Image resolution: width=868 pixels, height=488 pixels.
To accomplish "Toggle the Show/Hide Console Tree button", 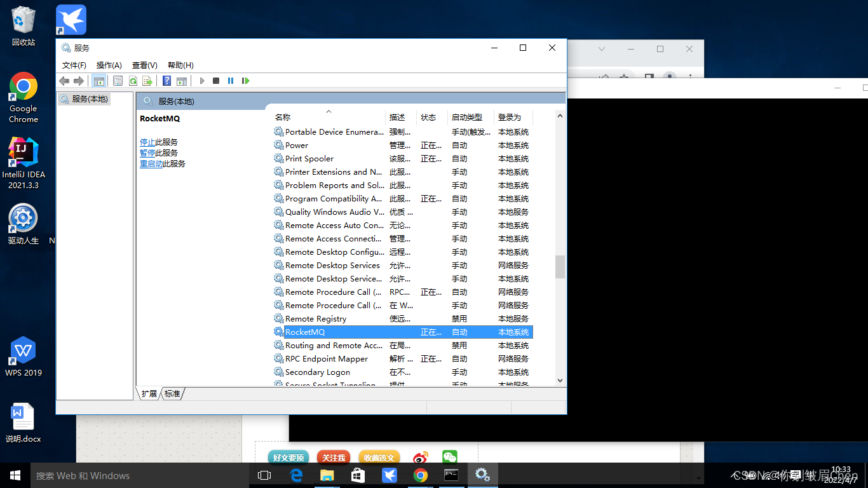I will click(x=98, y=81).
